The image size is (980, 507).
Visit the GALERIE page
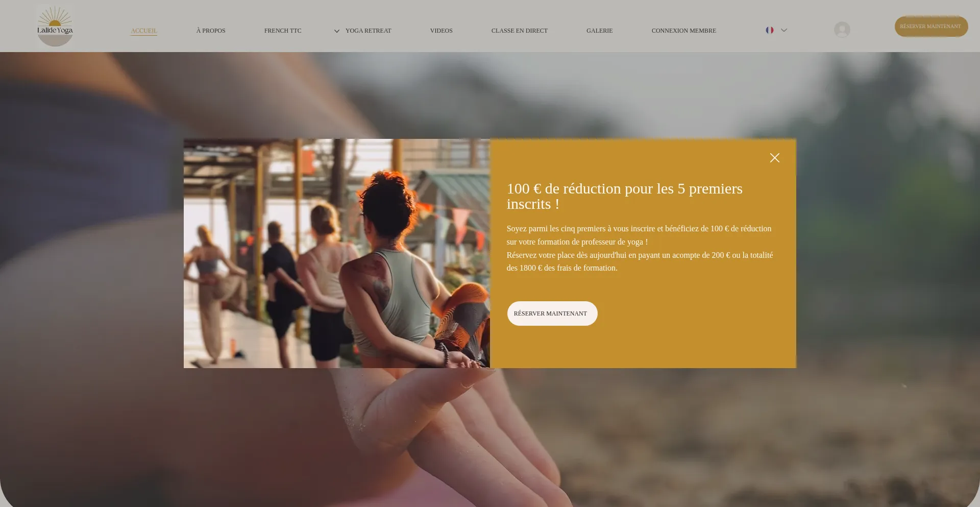click(x=599, y=31)
